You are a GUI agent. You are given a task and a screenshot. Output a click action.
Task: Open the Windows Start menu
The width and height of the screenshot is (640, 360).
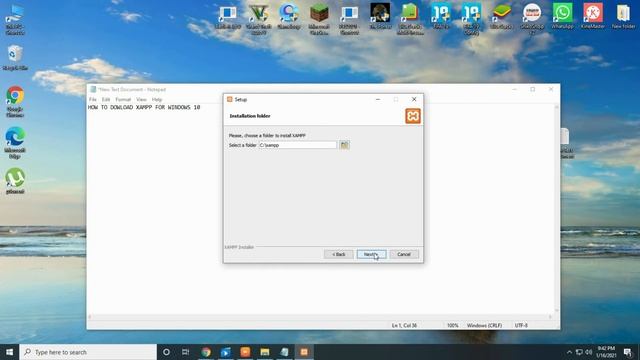point(9,352)
